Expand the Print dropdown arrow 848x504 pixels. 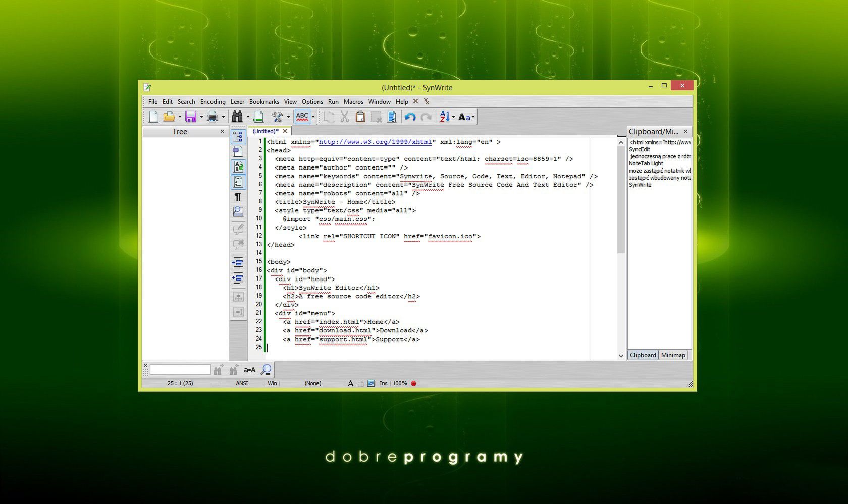click(223, 117)
